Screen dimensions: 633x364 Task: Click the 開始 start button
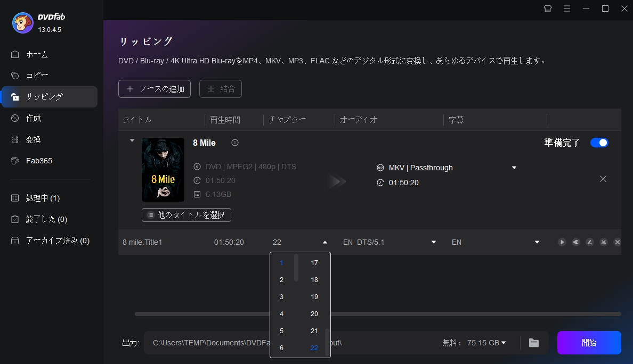(589, 343)
